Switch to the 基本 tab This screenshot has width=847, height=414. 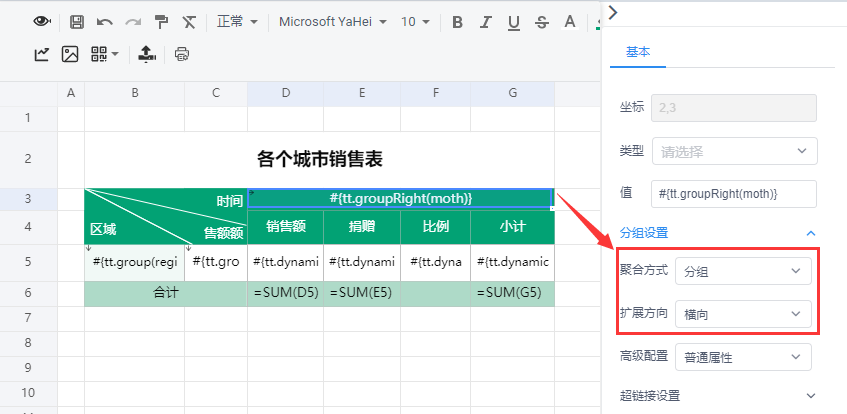(x=638, y=52)
